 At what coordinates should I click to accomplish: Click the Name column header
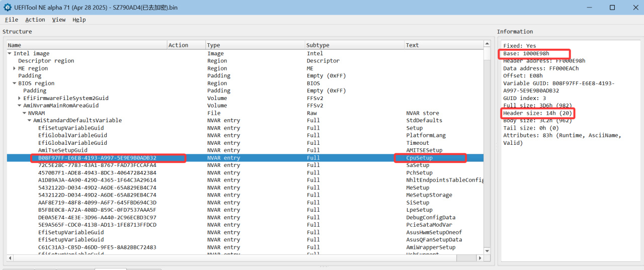[x=86, y=45]
